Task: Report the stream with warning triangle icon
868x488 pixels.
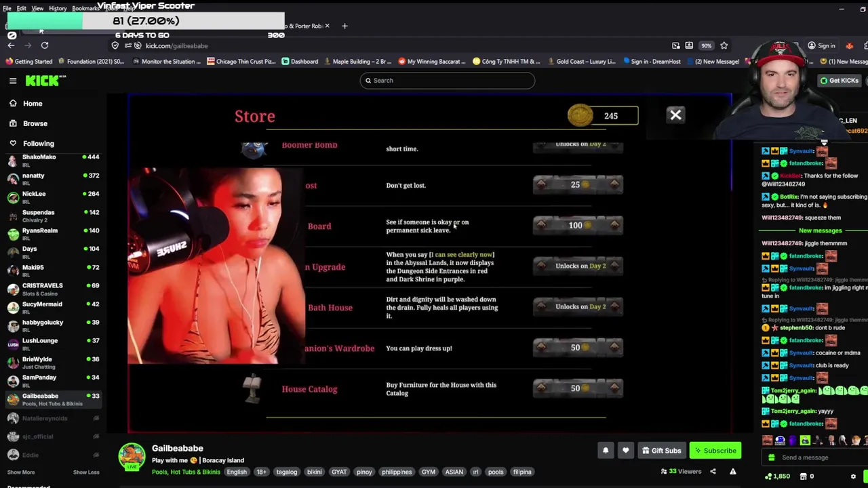Action: click(x=732, y=472)
